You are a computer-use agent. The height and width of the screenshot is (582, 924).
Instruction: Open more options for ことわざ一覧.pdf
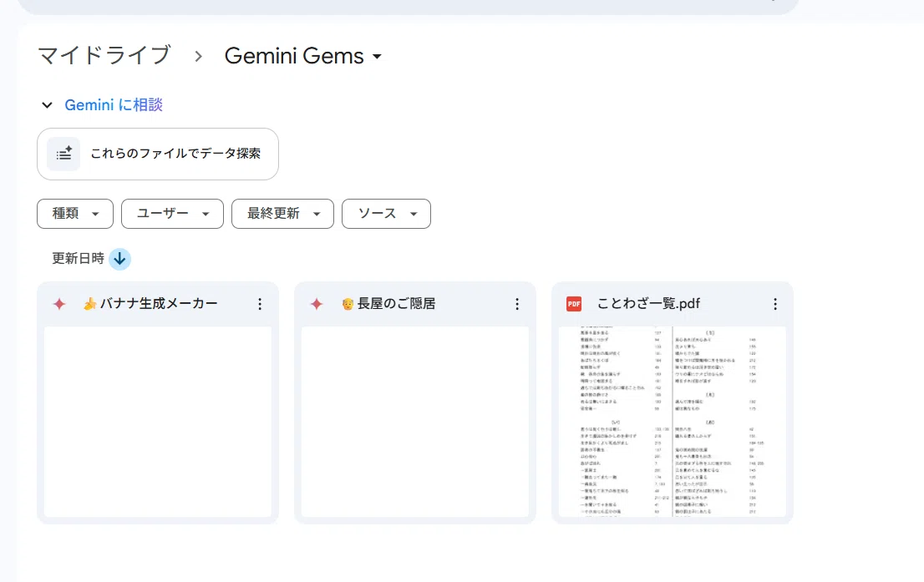(x=775, y=304)
